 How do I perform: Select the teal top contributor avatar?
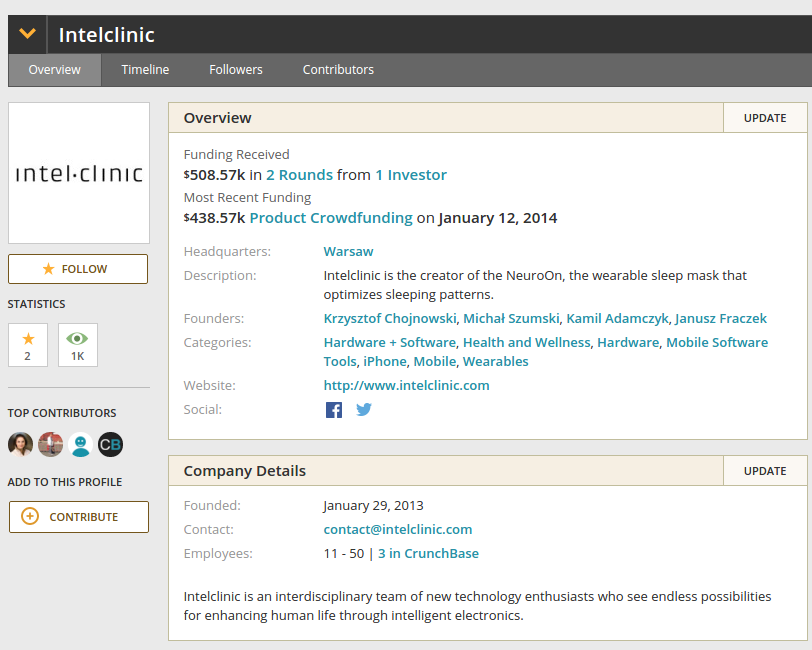point(80,445)
